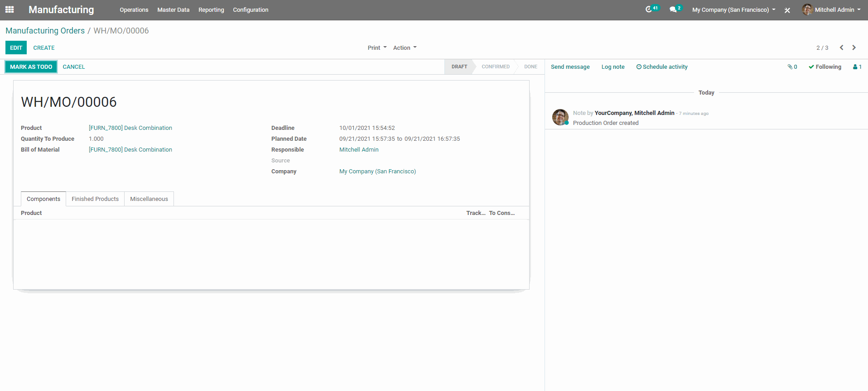Click the WH/MO/00006 order title
Image resolution: width=868 pixels, height=391 pixels.
[69, 102]
